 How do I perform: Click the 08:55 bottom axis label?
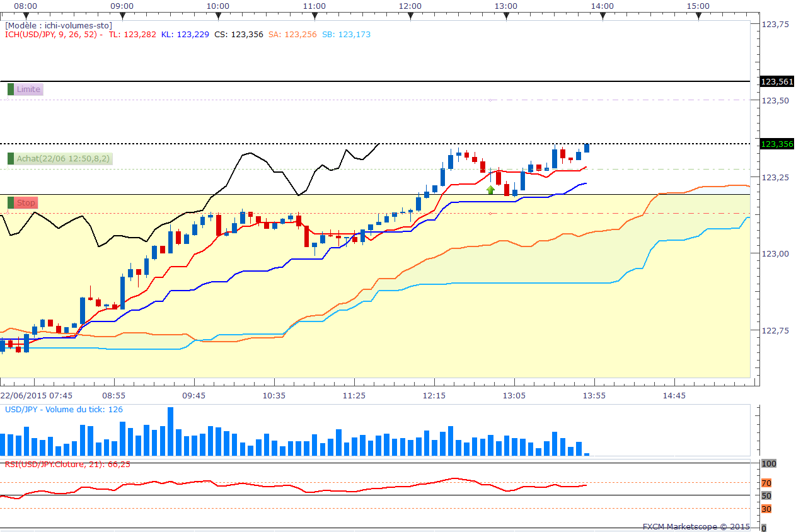coord(114,396)
